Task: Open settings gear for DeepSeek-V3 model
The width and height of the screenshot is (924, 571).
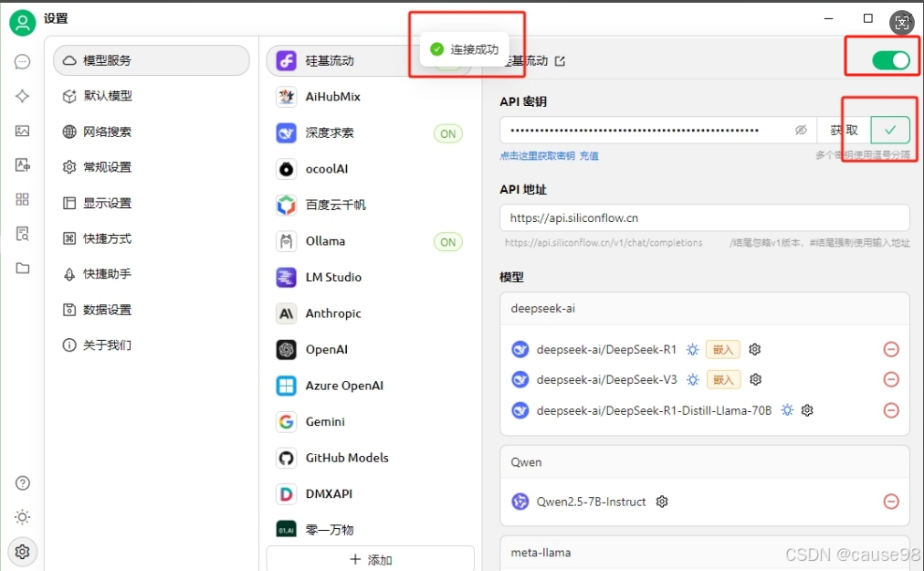Action: tap(755, 379)
